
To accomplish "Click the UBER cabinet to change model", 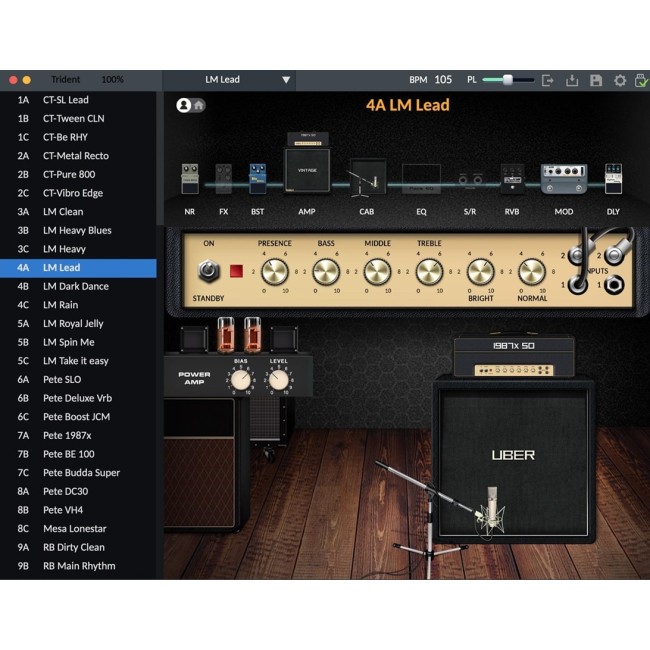I will [x=512, y=455].
